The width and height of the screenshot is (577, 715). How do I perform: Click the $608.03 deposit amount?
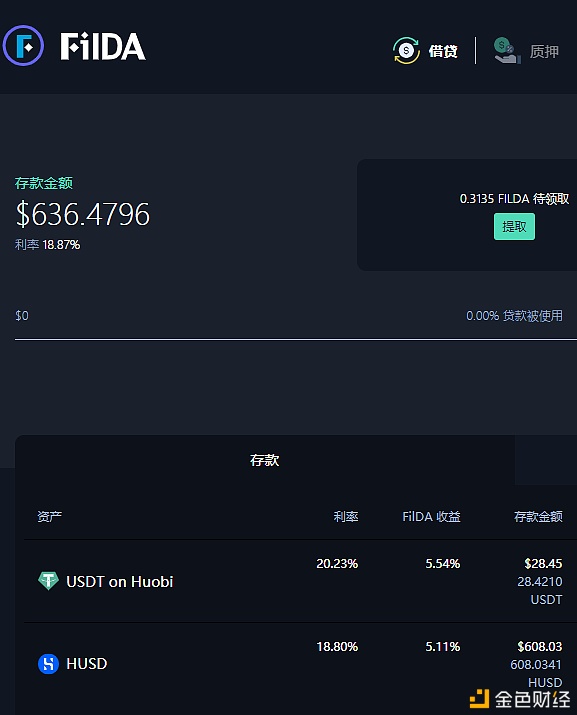pos(540,647)
